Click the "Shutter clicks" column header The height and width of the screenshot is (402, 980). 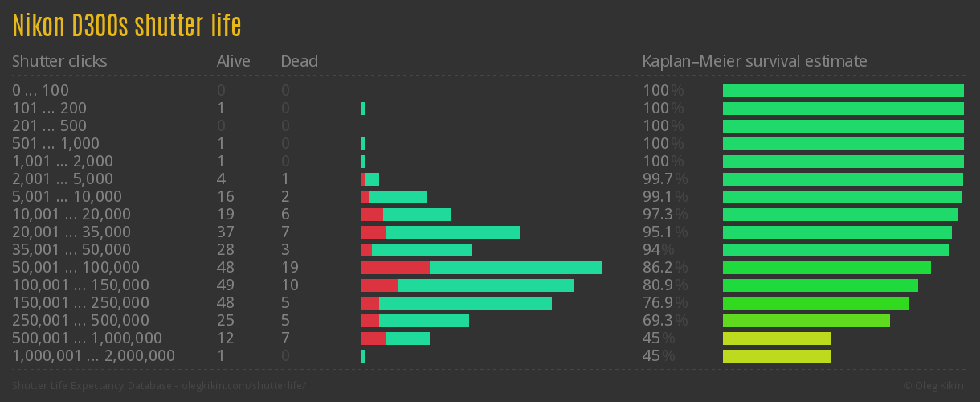59,61
